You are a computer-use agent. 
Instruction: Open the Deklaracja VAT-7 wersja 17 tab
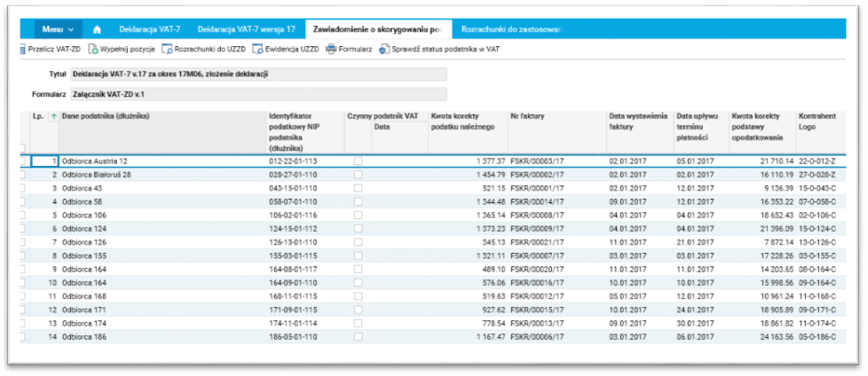click(246, 28)
